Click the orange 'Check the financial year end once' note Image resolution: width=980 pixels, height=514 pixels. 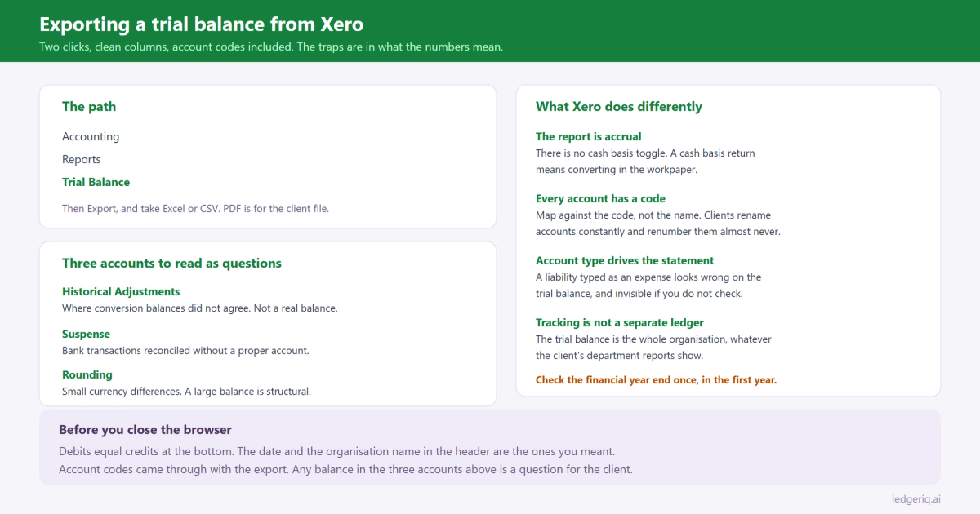tap(657, 380)
